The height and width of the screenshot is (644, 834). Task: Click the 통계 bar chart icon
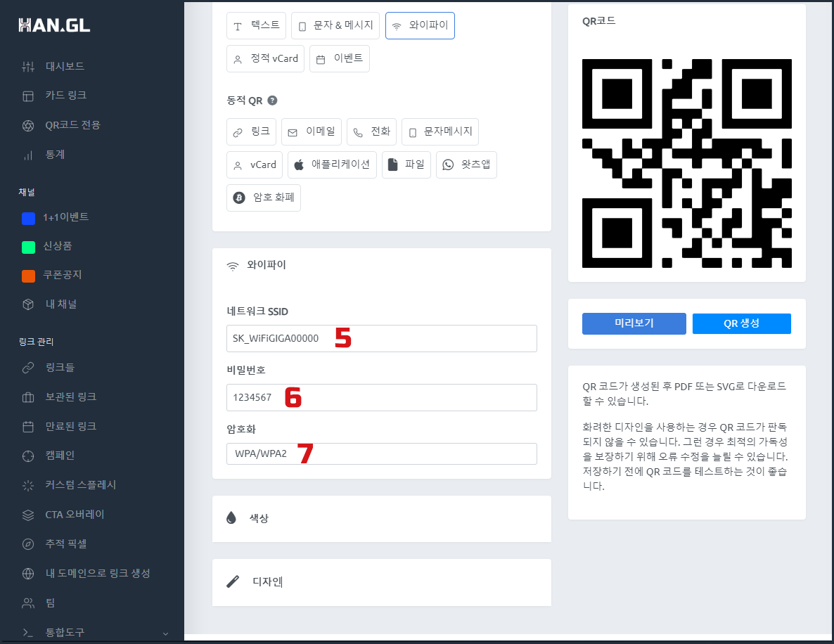28,155
